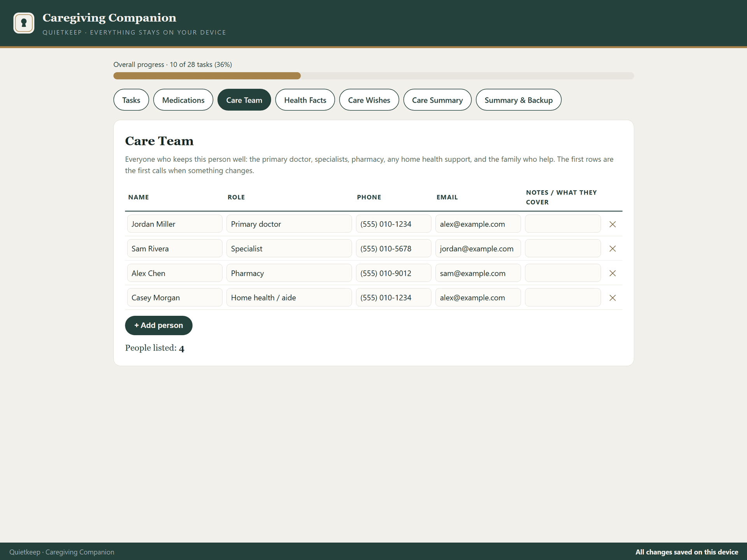
Task: Click the Specialist role field
Action: click(289, 248)
